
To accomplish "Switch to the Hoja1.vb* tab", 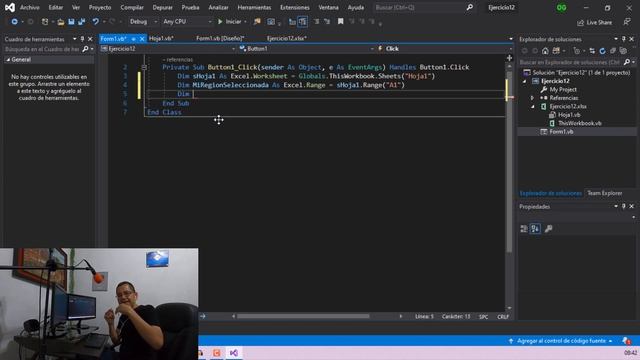I will pyautogui.click(x=161, y=38).
